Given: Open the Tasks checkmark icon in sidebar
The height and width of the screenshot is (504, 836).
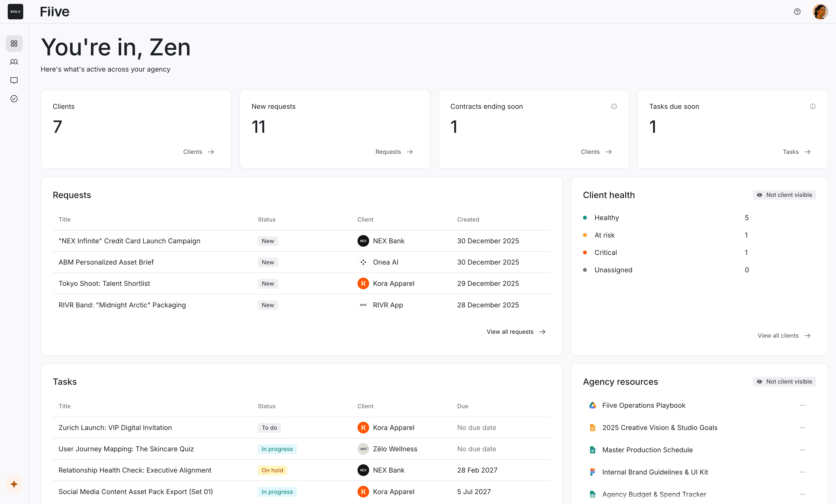Looking at the screenshot, I should [14, 99].
